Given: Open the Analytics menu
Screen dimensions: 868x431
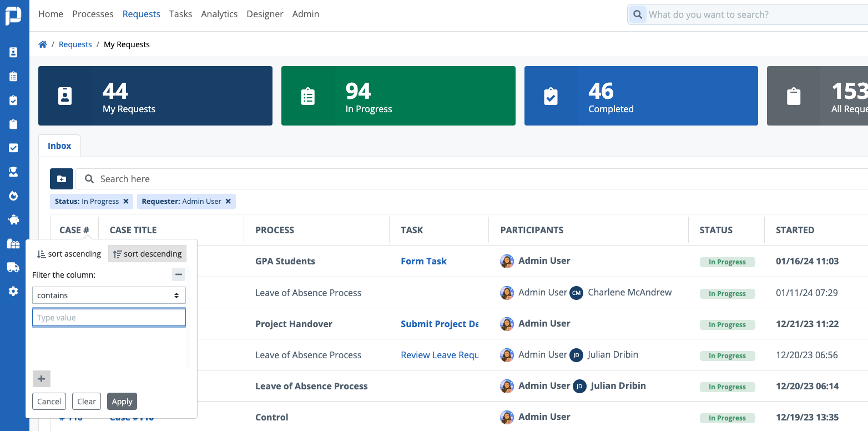Looking at the screenshot, I should 219,14.
